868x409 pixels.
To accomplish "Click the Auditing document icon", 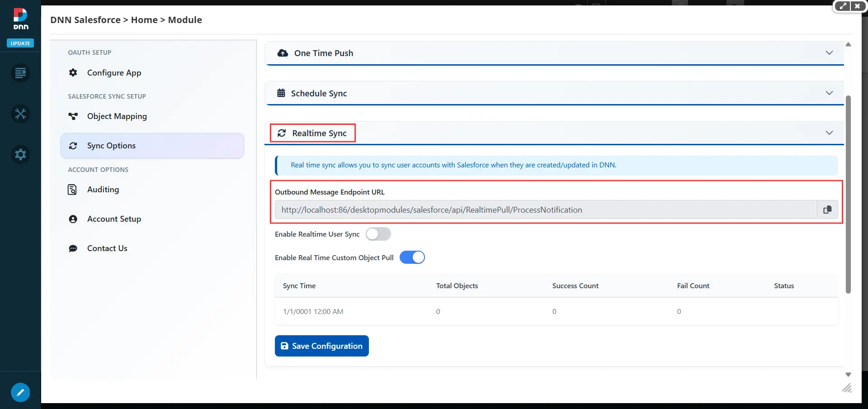I will pos(72,190).
